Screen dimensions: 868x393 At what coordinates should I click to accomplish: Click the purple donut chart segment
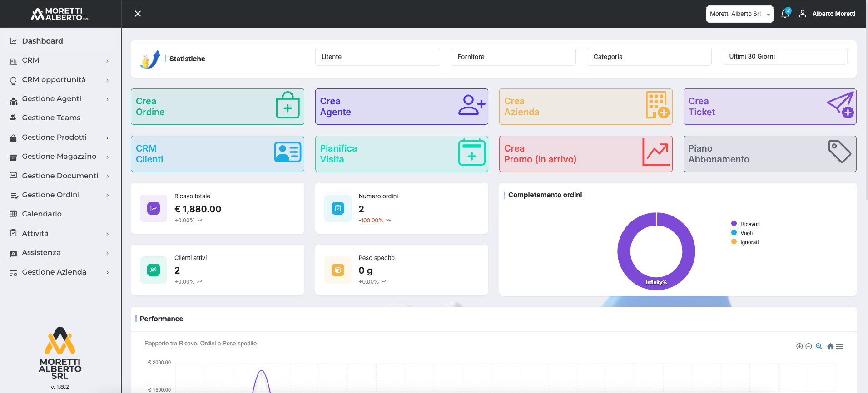(x=624, y=251)
